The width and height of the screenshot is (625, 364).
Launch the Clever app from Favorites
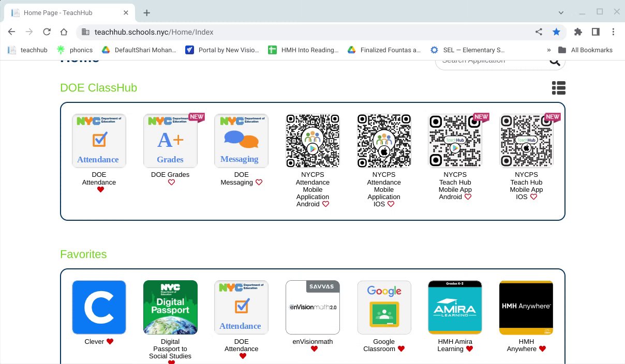(x=99, y=307)
